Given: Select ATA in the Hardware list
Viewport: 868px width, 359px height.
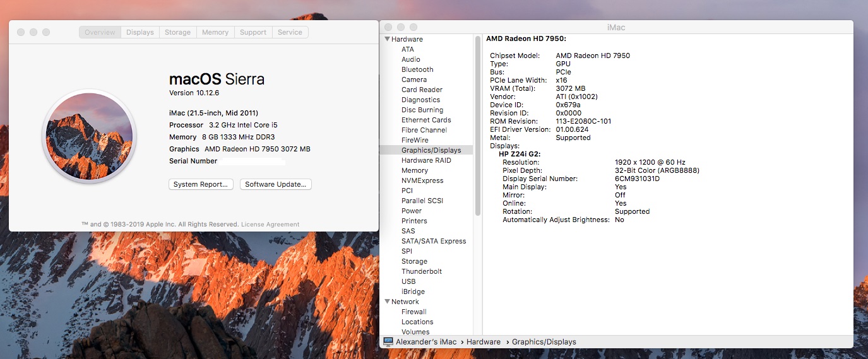Looking at the screenshot, I should tap(408, 49).
